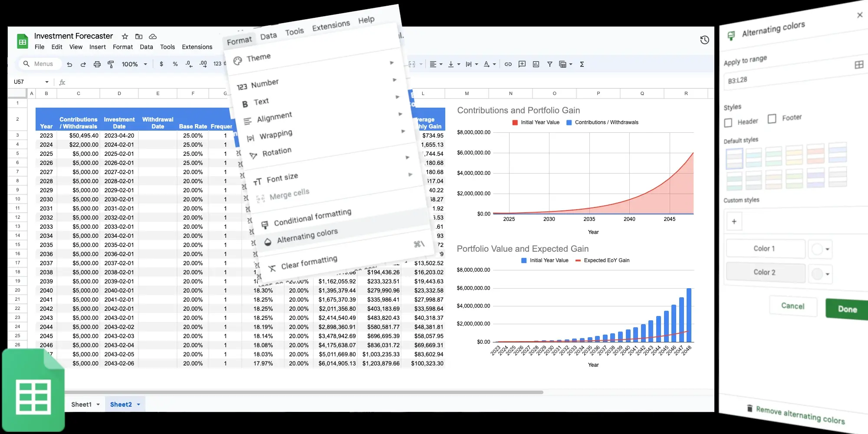Click the Functions sigma icon
This screenshot has width=868, height=434.
[x=581, y=64]
